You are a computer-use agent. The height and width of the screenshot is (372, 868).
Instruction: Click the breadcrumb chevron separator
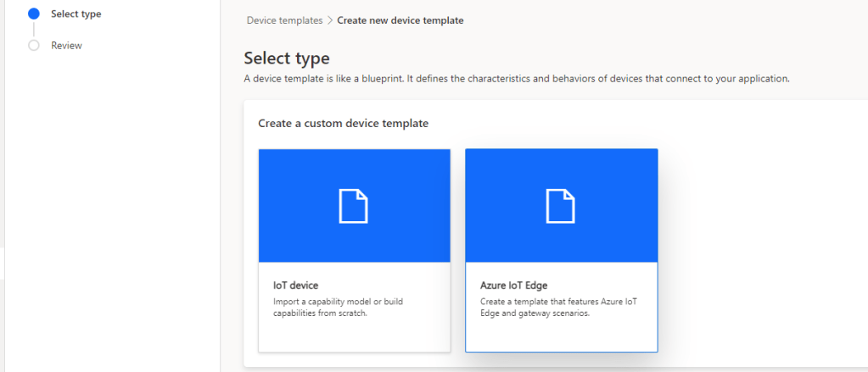[330, 20]
